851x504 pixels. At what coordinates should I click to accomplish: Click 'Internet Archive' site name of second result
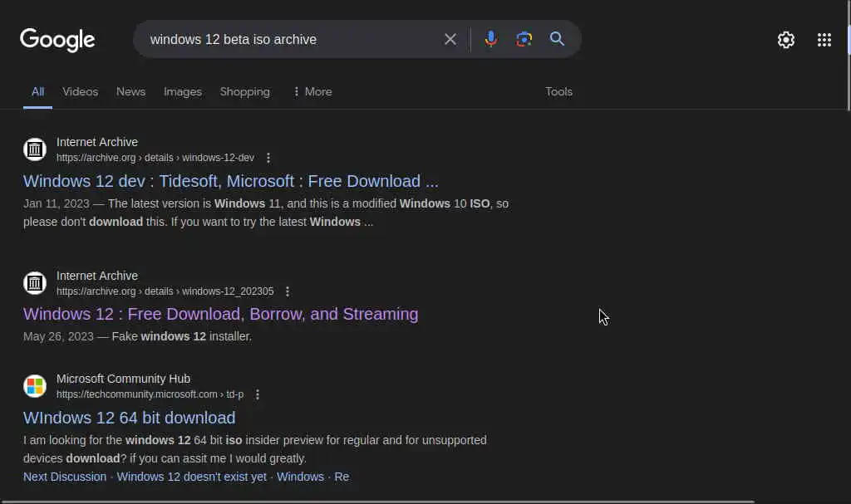pos(97,276)
